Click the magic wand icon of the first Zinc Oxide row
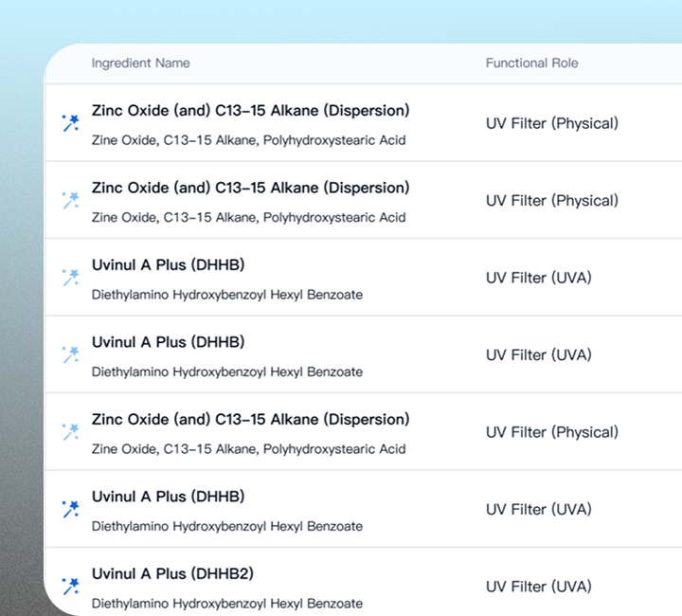682x616 pixels. tap(70, 123)
